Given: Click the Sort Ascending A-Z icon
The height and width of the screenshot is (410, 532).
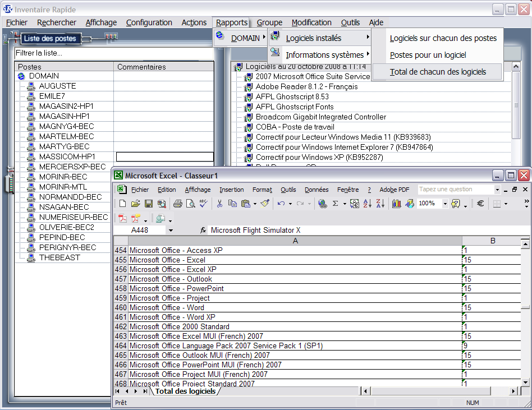Looking at the screenshot, I should [368, 204].
